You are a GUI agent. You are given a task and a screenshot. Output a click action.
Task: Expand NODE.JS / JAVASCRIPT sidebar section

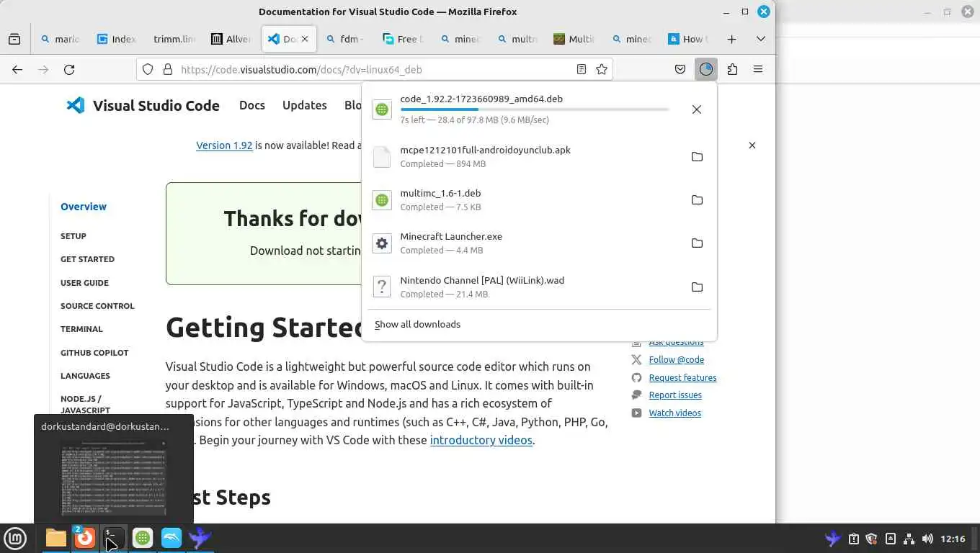click(x=85, y=405)
